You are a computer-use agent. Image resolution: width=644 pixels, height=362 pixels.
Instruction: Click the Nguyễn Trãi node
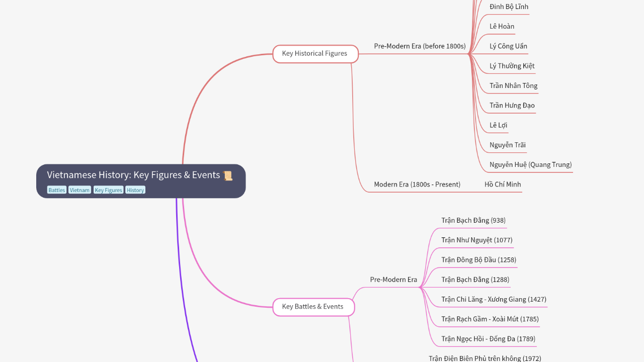point(507,145)
